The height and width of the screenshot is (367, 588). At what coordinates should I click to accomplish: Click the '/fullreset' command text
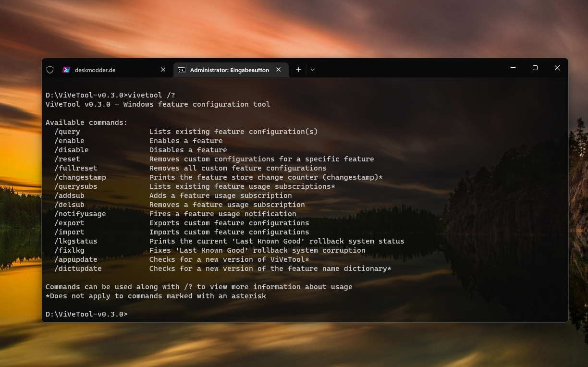(x=76, y=168)
